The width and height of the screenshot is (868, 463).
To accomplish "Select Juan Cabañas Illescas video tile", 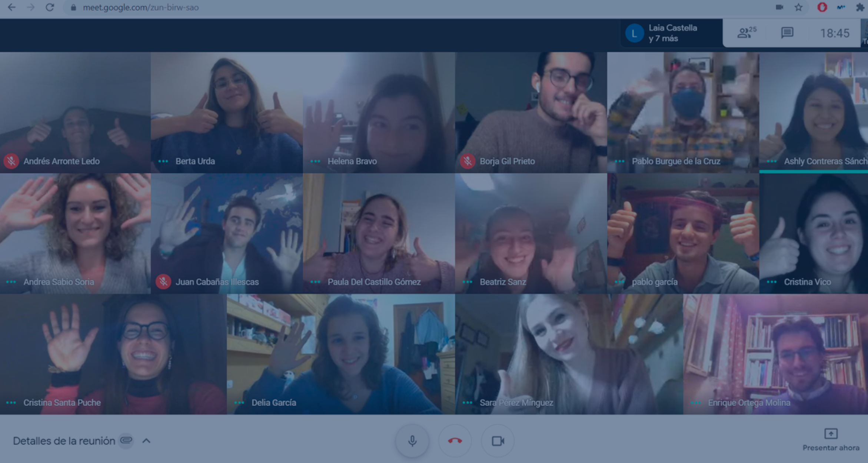I will pos(227,233).
